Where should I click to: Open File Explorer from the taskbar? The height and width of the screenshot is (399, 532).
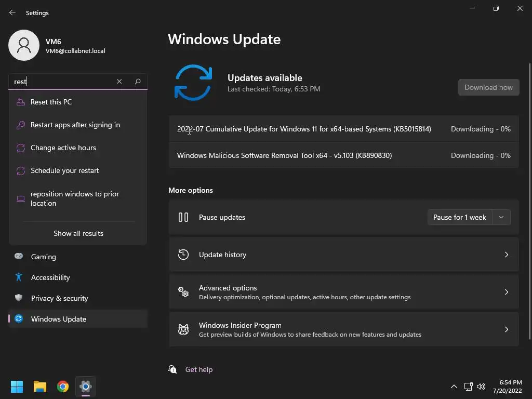tap(39, 387)
